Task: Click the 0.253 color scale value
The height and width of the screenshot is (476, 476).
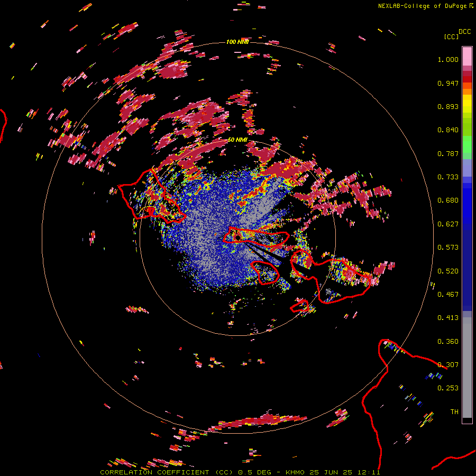Action: click(x=448, y=388)
